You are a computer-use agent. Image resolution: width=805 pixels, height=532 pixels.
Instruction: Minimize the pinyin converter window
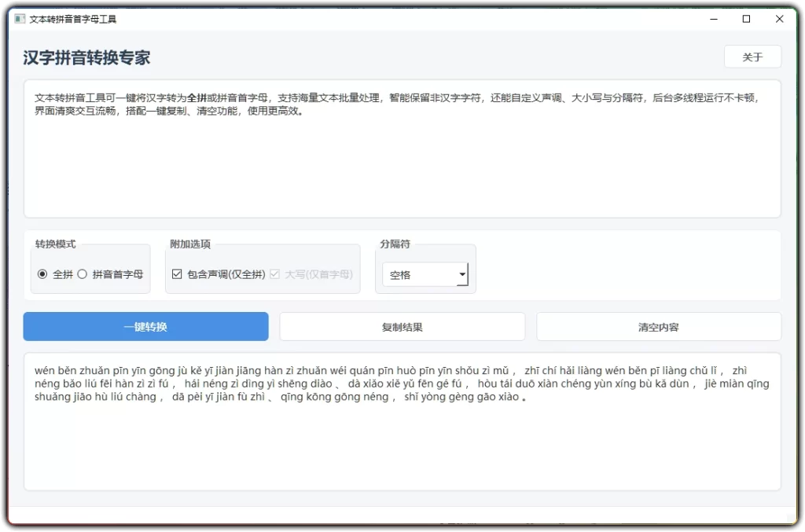tap(712, 18)
